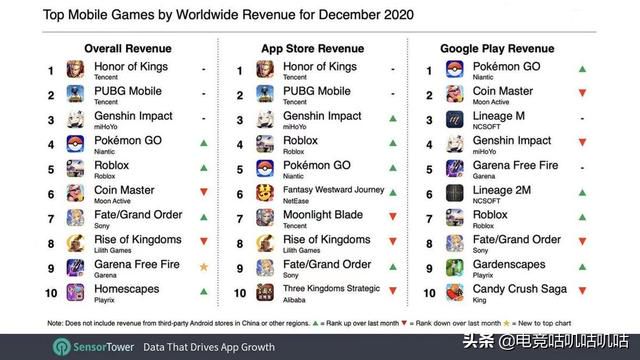Select the Overall Revenue column heading
The image size is (640, 360).
(x=128, y=49)
